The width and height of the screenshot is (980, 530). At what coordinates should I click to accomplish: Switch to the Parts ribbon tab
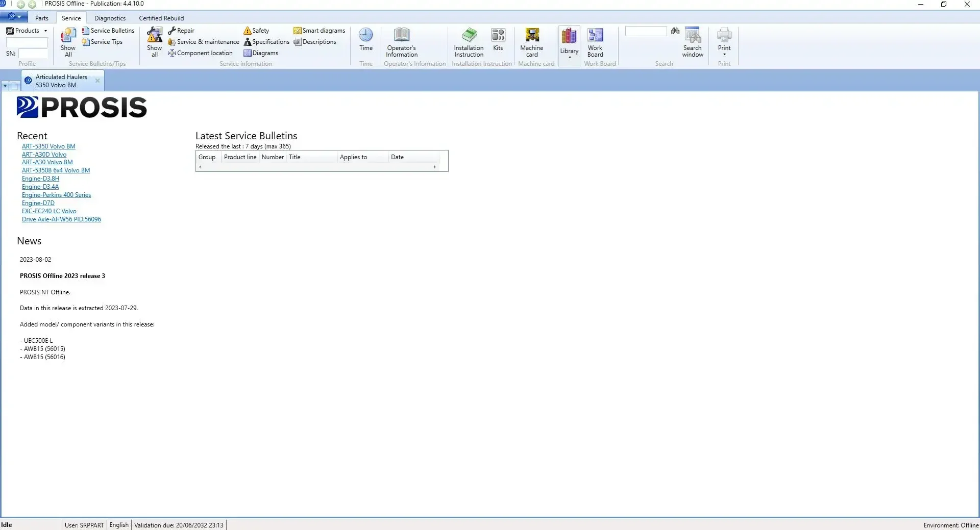pyautogui.click(x=42, y=18)
